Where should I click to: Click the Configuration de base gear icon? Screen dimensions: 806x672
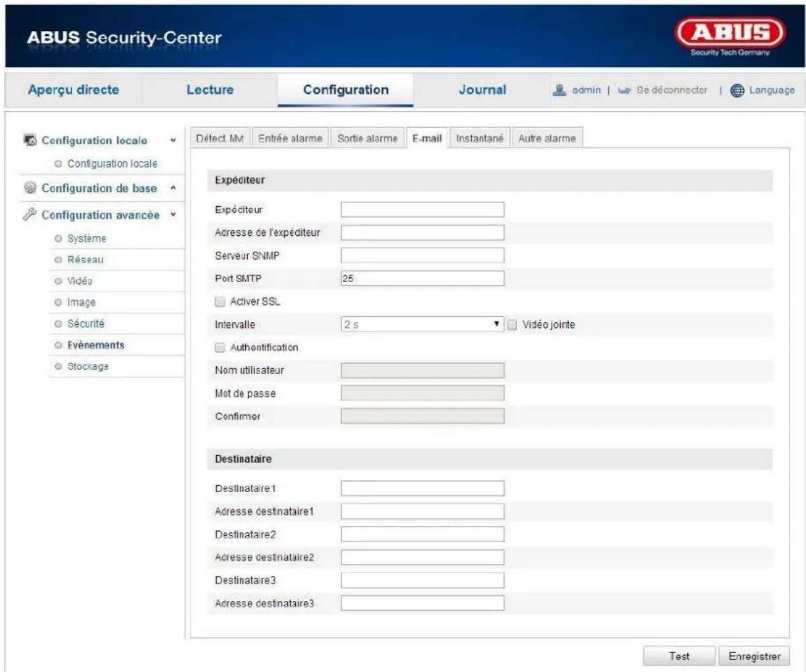pyautogui.click(x=30, y=188)
